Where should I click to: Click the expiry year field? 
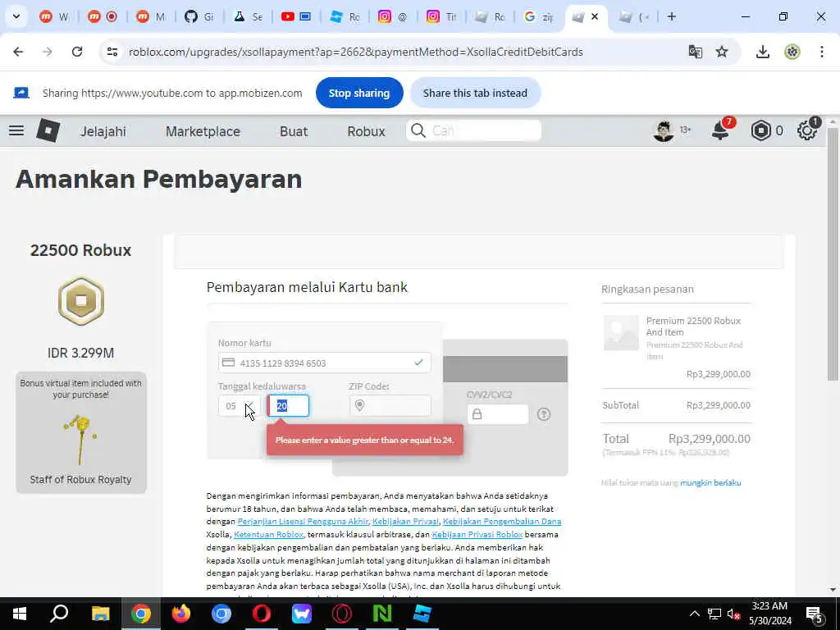288,405
